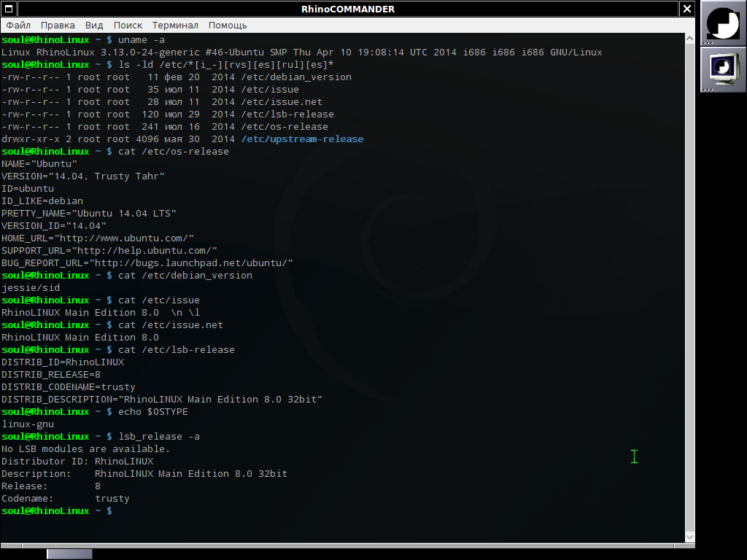Click the gray taskbar button at the bottom

(69, 554)
